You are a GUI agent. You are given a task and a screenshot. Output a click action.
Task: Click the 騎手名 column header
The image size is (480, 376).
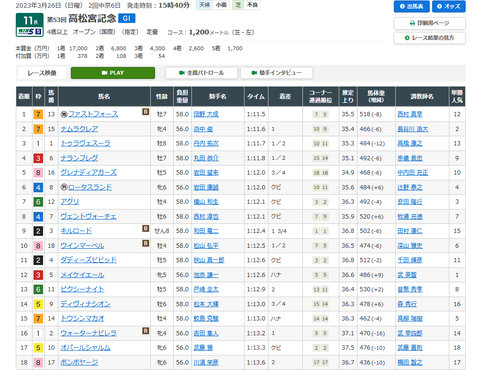(218, 96)
